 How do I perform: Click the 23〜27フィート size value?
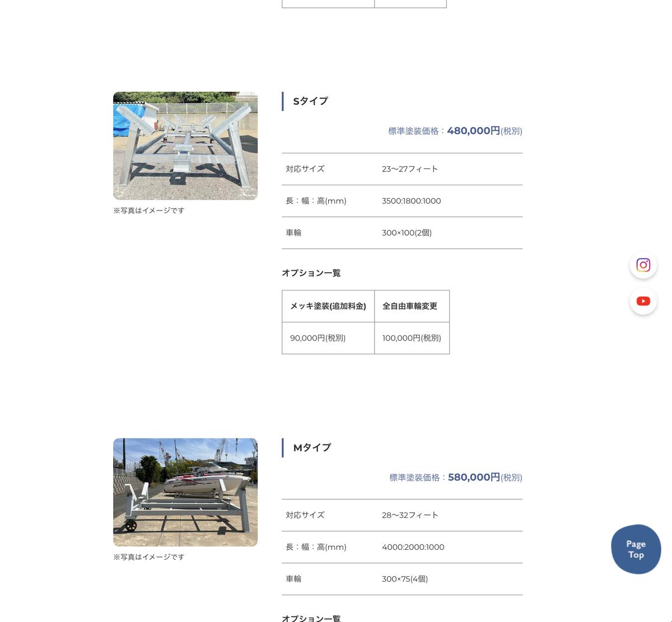(x=410, y=169)
